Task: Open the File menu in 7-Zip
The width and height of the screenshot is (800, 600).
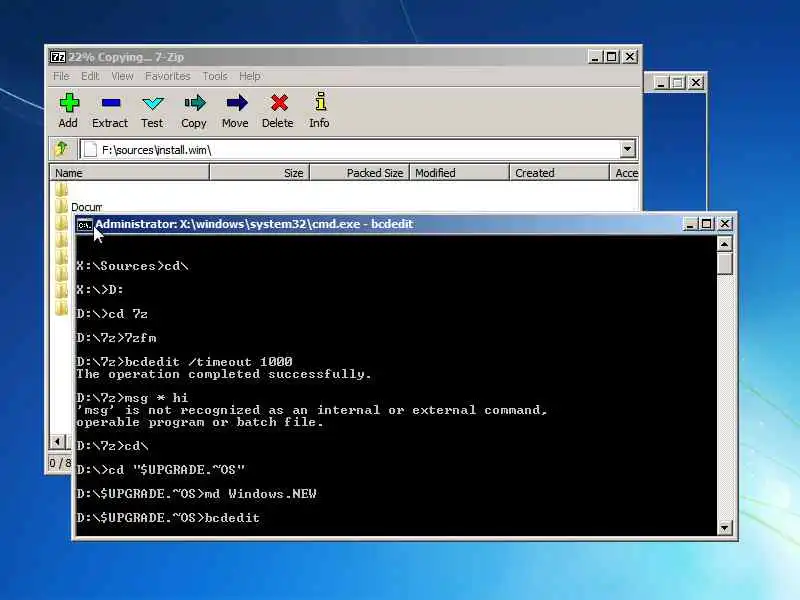Action: click(x=61, y=76)
